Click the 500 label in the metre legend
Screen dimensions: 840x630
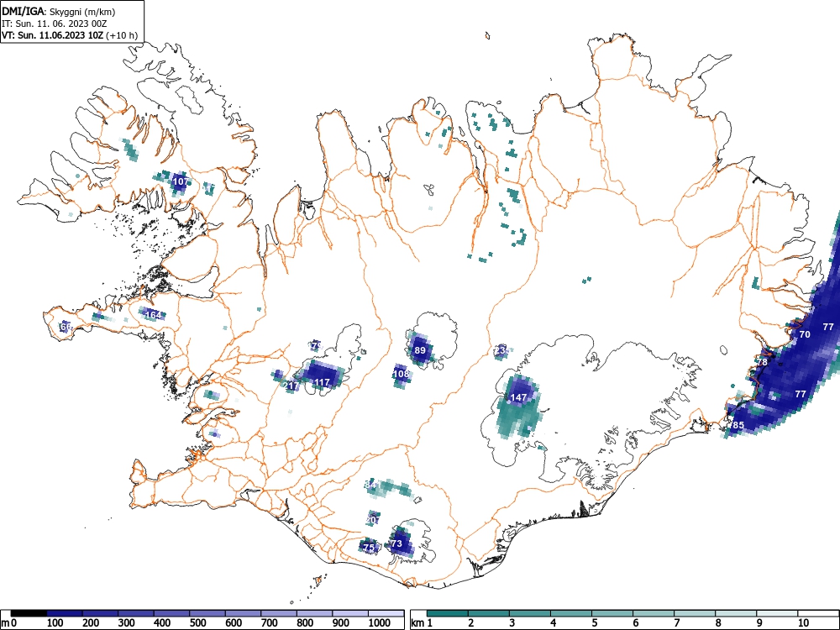click(x=197, y=623)
